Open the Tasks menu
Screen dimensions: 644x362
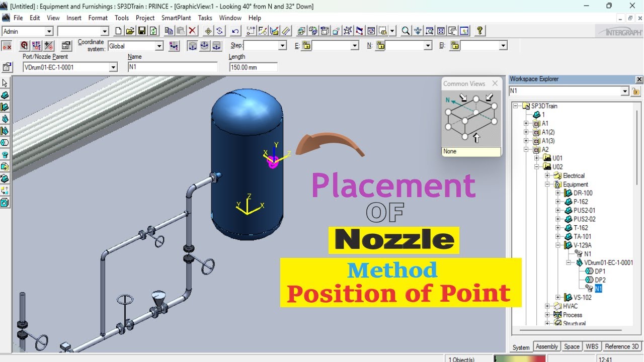pos(205,18)
